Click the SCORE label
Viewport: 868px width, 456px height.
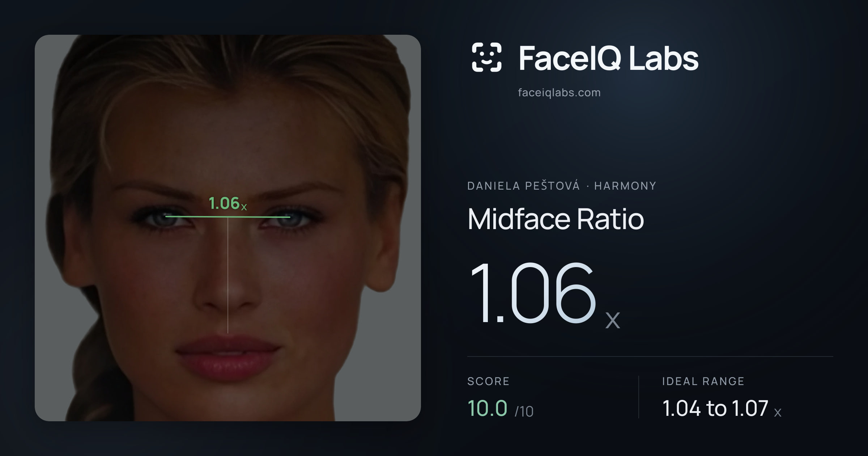[x=488, y=381]
